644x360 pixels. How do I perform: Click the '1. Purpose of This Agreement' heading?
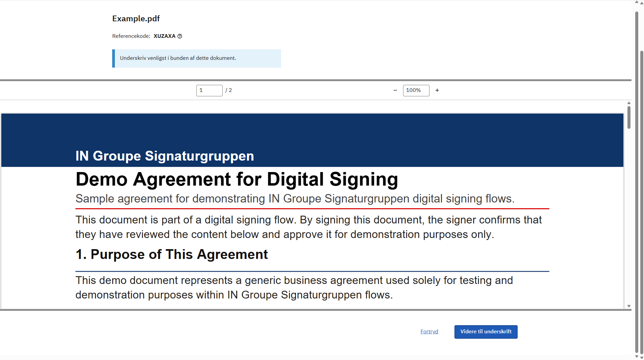click(172, 254)
